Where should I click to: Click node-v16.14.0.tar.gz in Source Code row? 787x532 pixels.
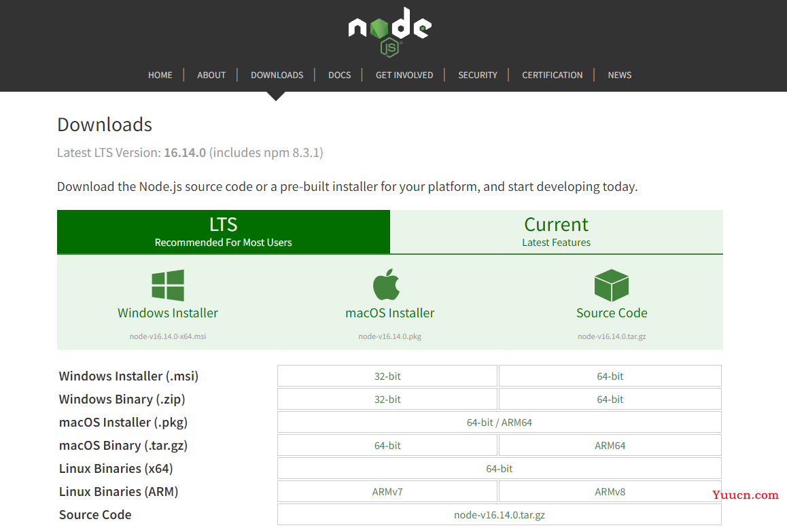(499, 514)
